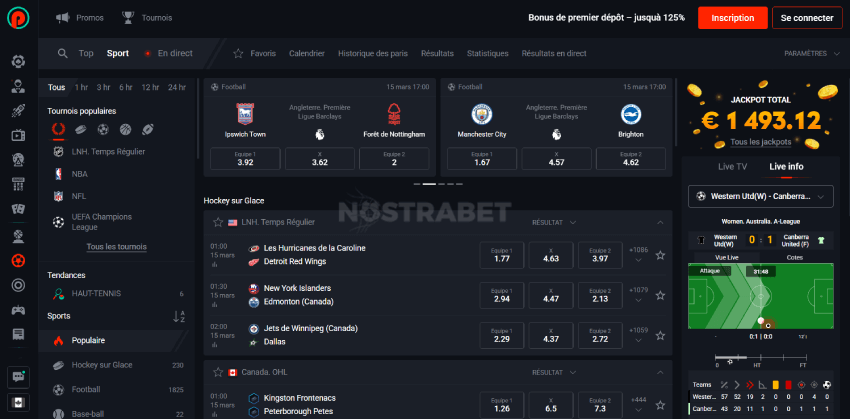Filter popular tournaments by hockey puck icon
The width and height of the screenshot is (850, 419).
click(x=80, y=130)
